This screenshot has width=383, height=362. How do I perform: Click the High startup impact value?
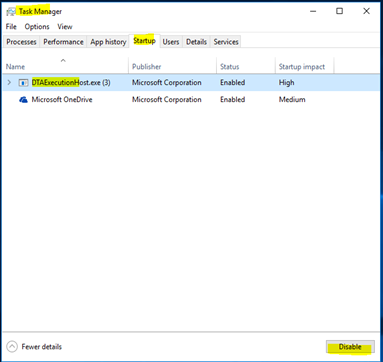(x=287, y=82)
